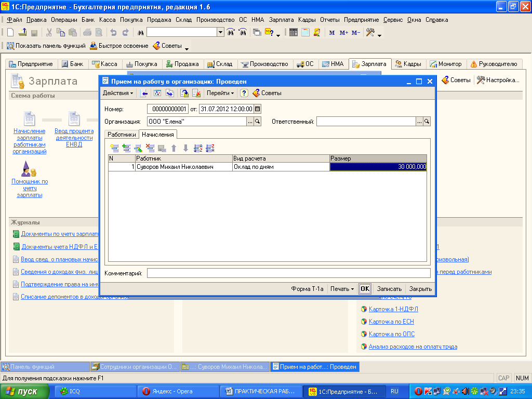532x399 pixels.
Task: Click the Copy icon in main toolbar
Action: [x=61, y=33]
